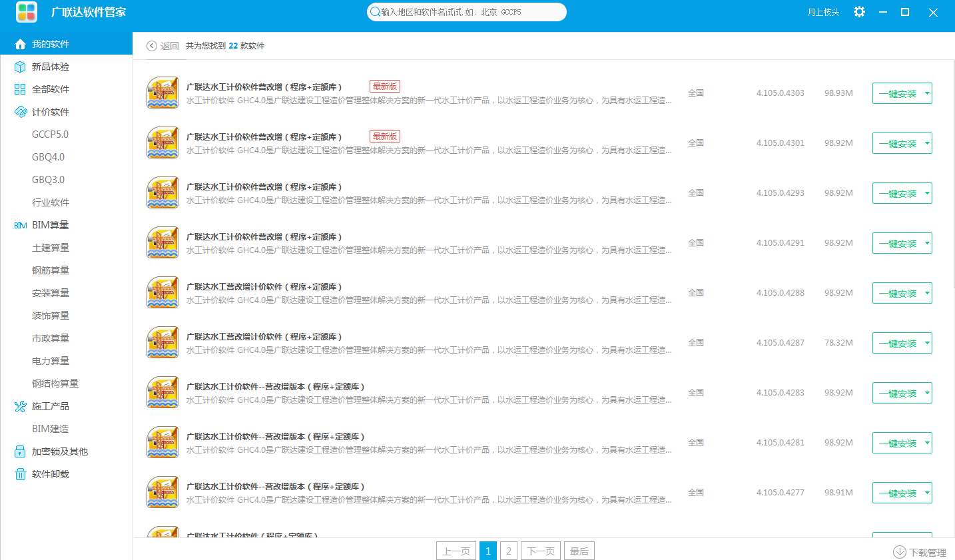Screen dimensions: 955x560
Task: Click page 1 button
Action: tap(488, 551)
